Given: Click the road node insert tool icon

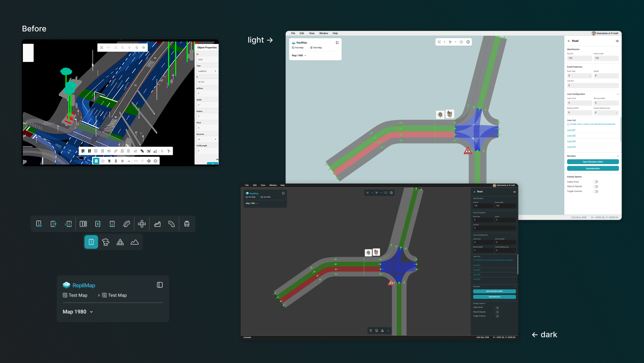Looking at the screenshot, I should pos(54,224).
